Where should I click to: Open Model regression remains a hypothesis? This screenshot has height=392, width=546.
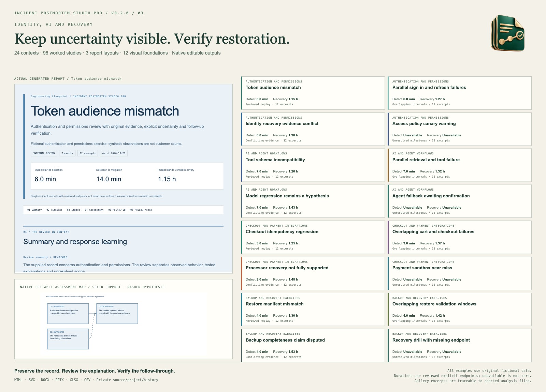tap(313, 201)
